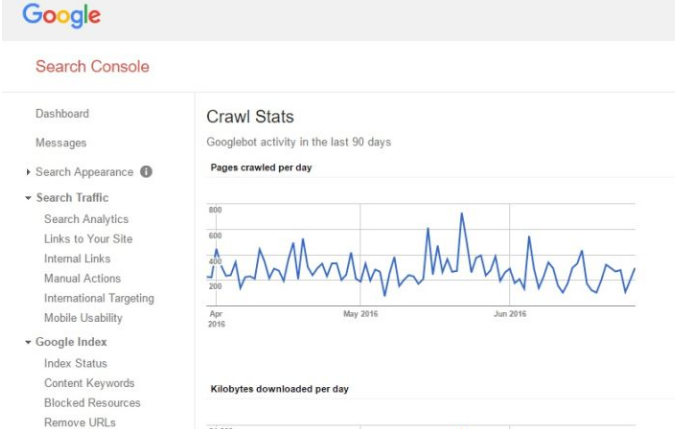Screen dimensions: 675x429
Task: Open the Dashboard menu item
Action: [x=62, y=114]
